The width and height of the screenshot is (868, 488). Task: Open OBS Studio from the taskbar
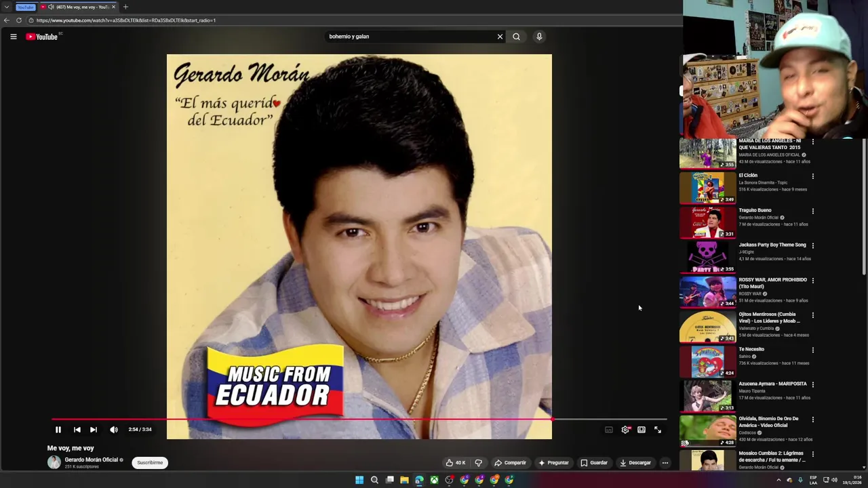pyautogui.click(x=449, y=480)
